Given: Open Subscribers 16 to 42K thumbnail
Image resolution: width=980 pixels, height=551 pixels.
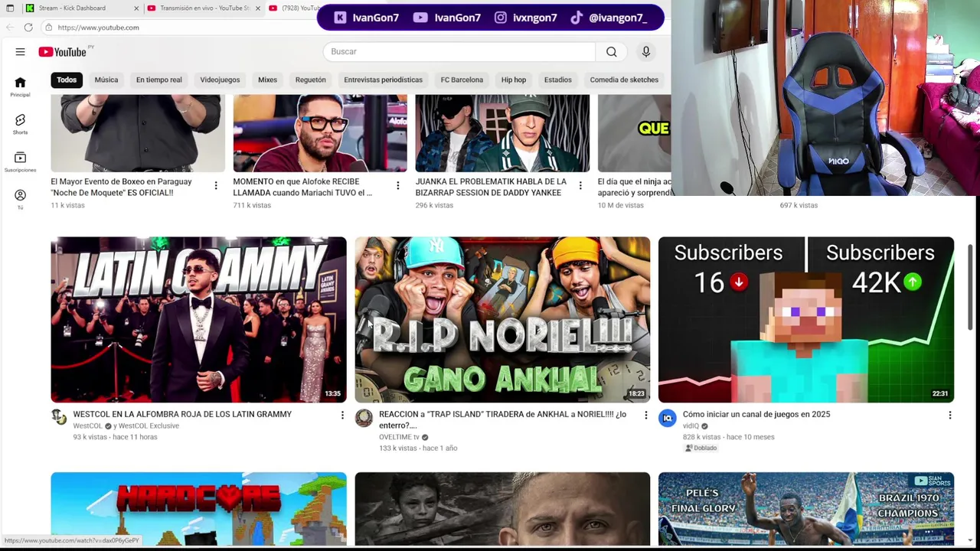Looking at the screenshot, I should point(806,320).
